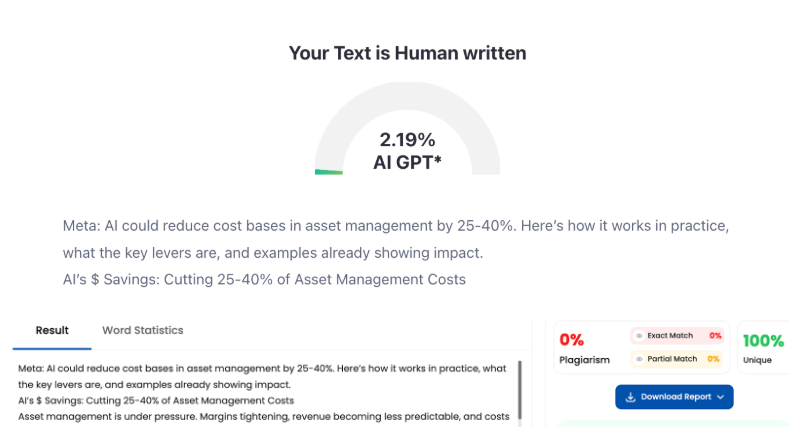Select the Result tab
The width and height of the screenshot is (800, 440).
[x=52, y=330]
